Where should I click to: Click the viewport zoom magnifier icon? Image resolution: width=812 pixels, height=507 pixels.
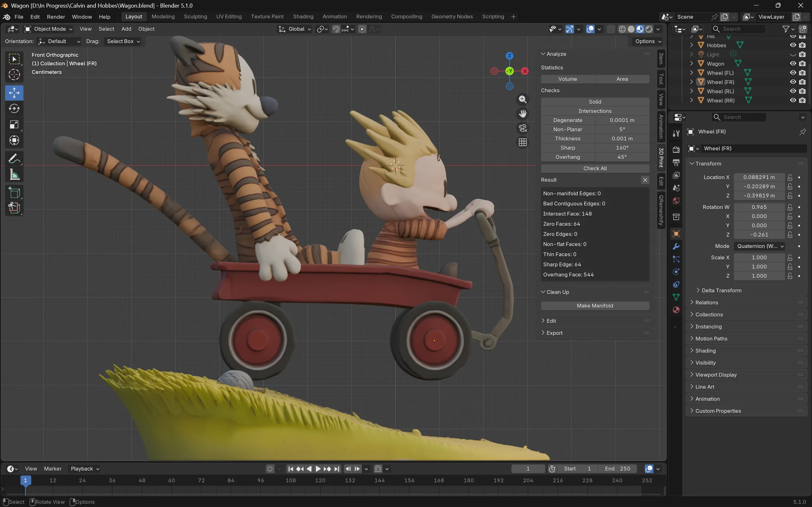[x=522, y=99]
